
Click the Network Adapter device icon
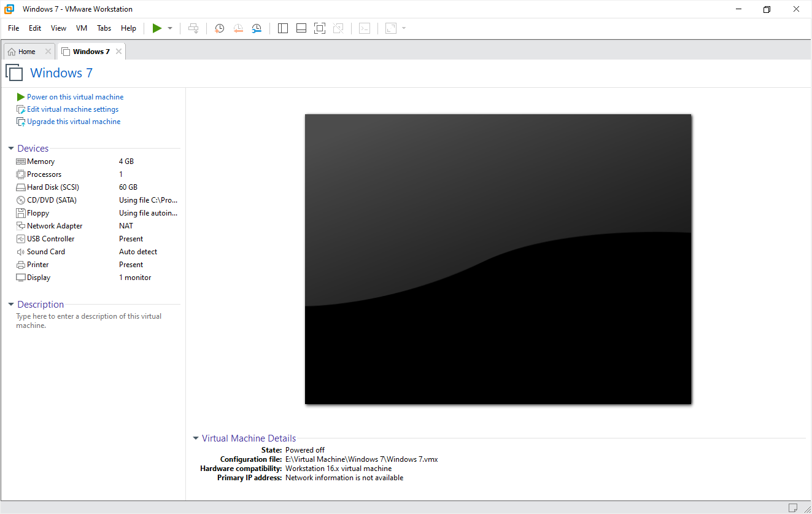coord(20,225)
